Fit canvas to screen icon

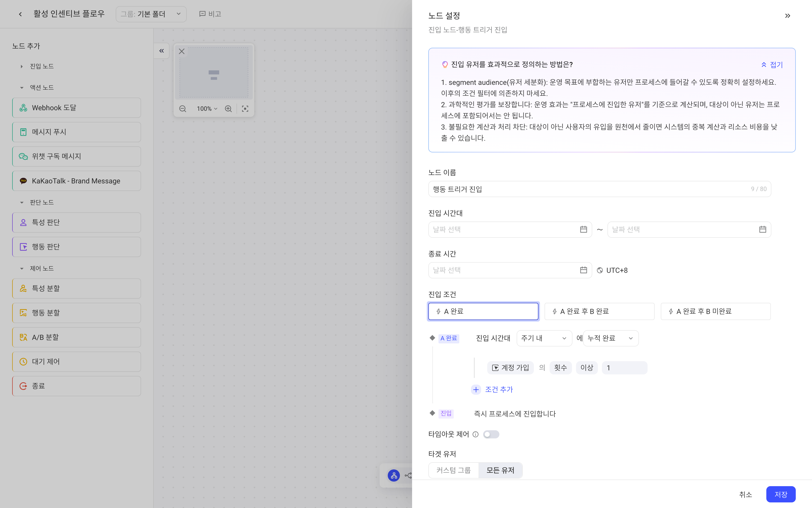coord(245,108)
